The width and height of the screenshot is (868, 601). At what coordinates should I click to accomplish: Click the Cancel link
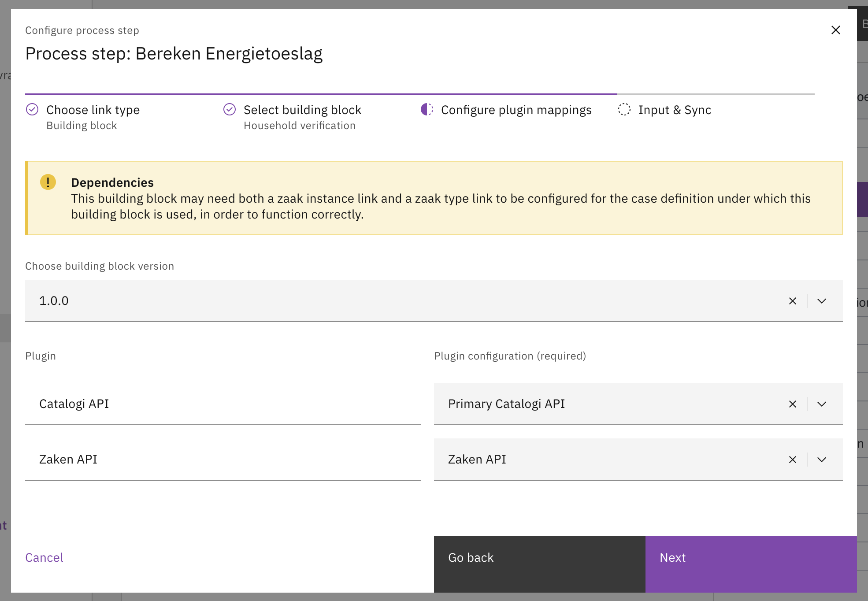[x=44, y=557]
